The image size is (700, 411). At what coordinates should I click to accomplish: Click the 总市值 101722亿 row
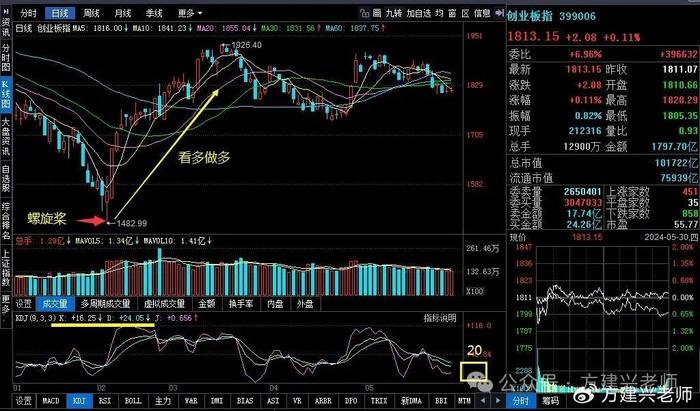603,162
